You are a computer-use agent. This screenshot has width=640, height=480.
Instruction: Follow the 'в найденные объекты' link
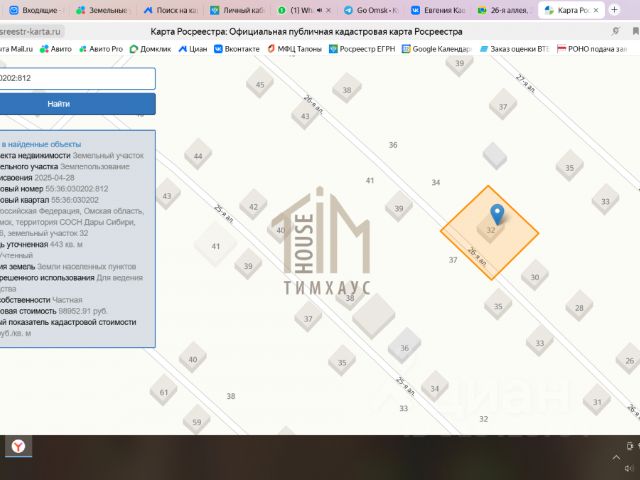tap(41, 144)
